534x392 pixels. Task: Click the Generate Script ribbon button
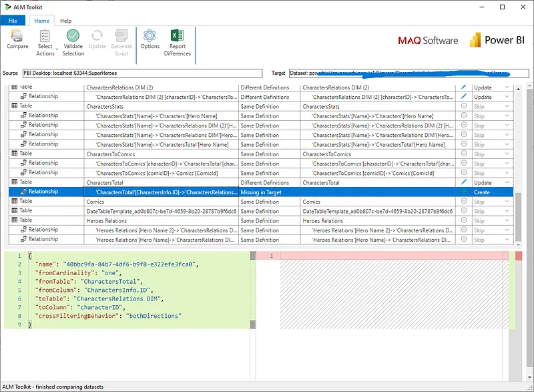tap(121, 43)
